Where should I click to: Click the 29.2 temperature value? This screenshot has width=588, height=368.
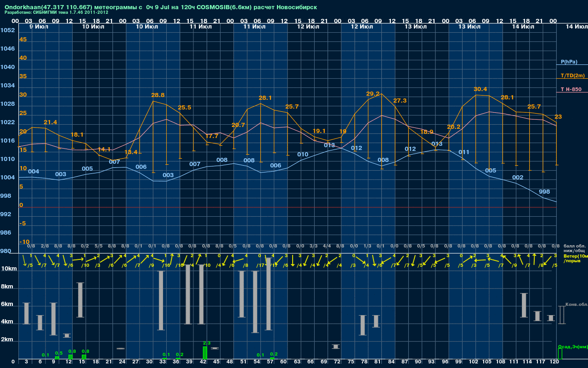pyautogui.click(x=373, y=94)
